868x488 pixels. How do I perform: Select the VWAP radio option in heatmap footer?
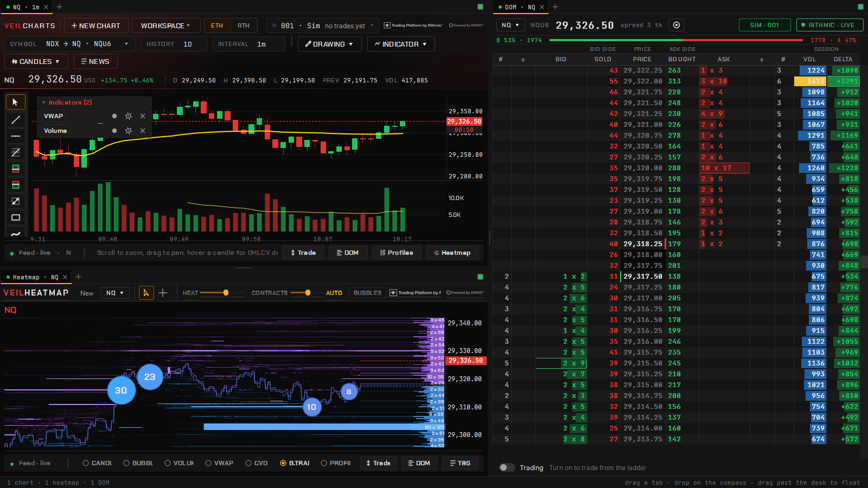[219, 463]
